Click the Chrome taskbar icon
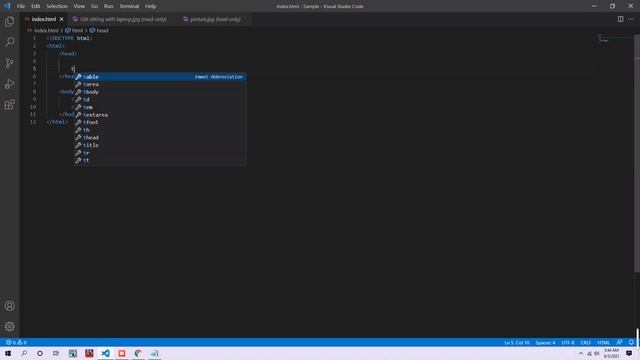Viewport: 640px width, 360px height. (138, 353)
